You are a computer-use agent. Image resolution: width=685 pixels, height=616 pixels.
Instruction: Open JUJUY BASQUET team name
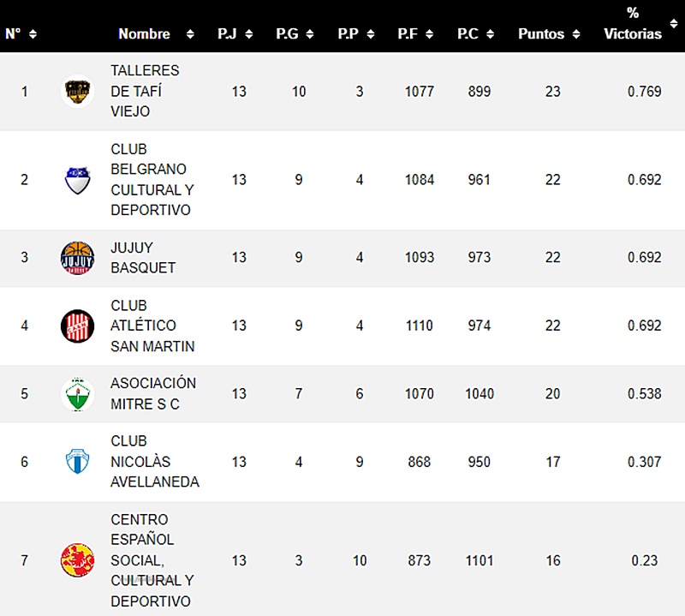click(x=143, y=257)
